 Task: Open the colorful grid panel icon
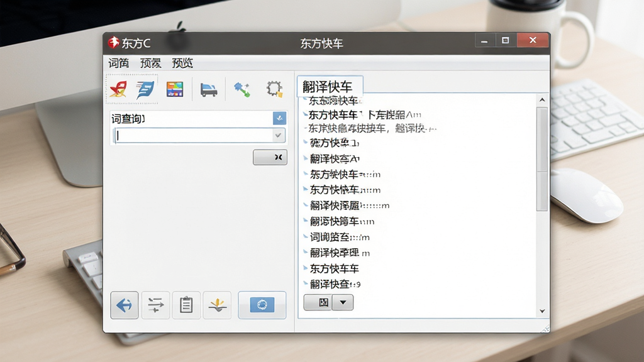[175, 89]
